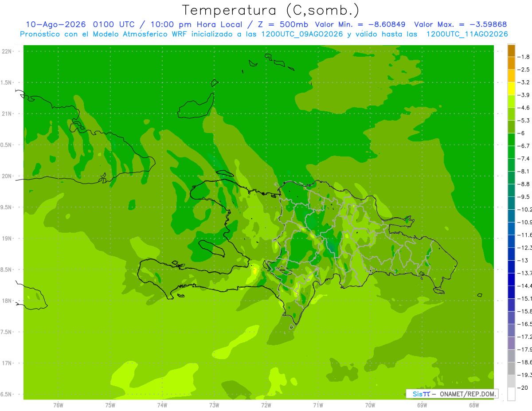Click the longitude label '69W'
532x411 pixels.
click(422, 405)
